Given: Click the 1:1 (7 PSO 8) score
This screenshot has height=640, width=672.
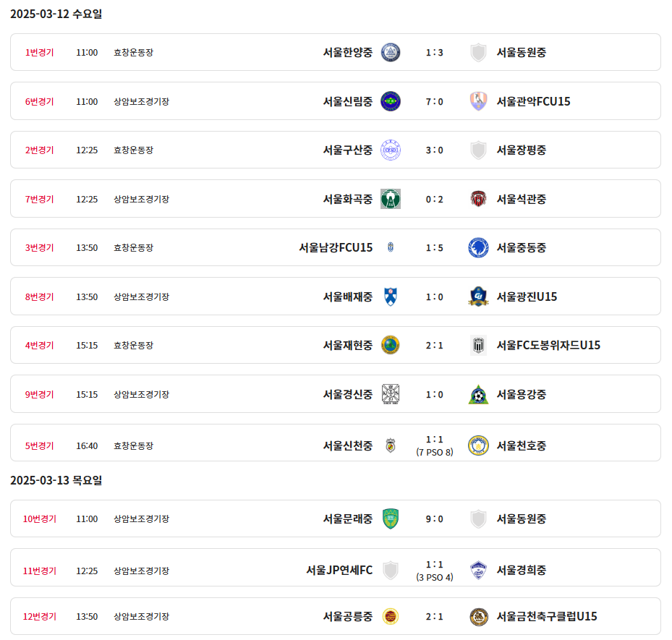Looking at the screenshot, I should [x=434, y=445].
